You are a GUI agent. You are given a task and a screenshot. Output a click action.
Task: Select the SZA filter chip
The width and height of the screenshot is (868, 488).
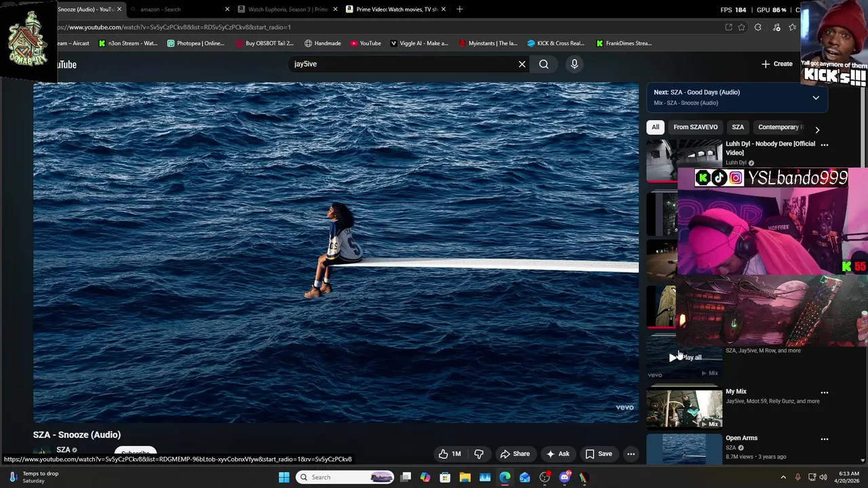tap(738, 127)
